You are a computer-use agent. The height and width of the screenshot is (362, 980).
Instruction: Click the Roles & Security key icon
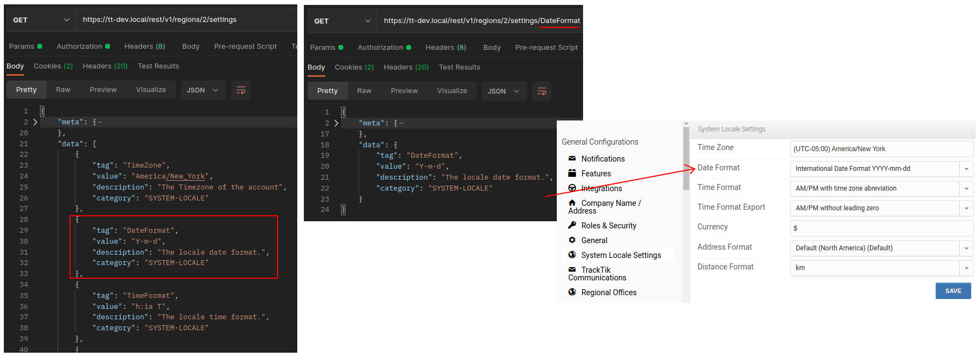coord(572,225)
